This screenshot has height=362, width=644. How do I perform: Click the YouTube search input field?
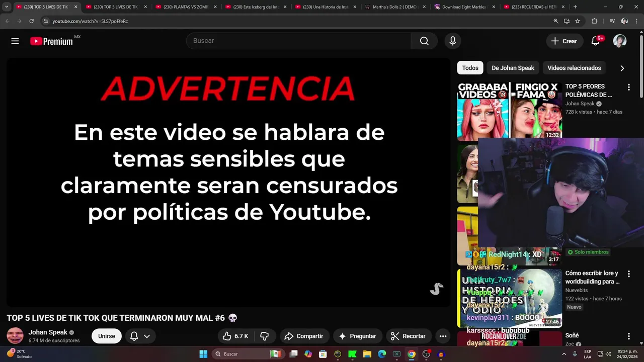point(298,41)
